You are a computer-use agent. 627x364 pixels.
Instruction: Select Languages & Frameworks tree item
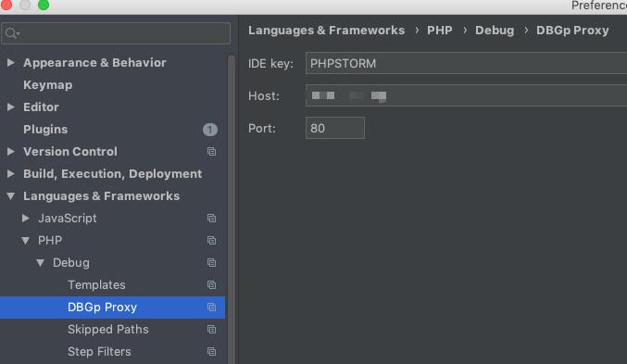(102, 196)
